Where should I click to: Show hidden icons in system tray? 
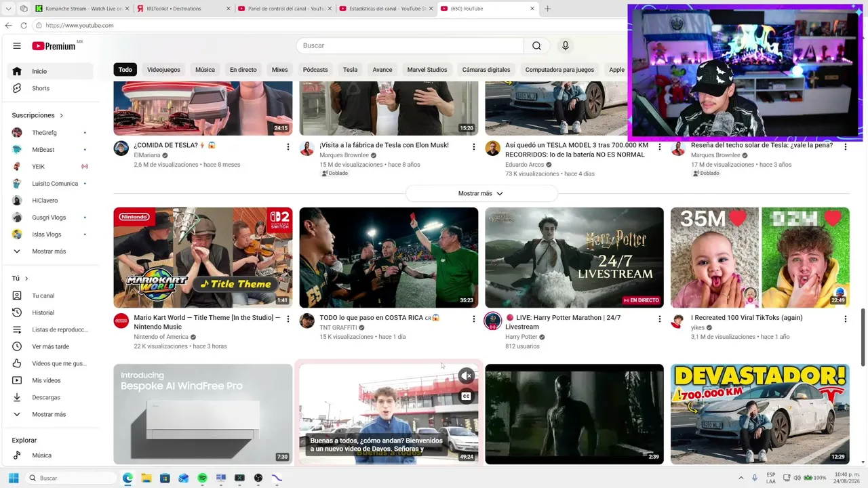pos(741,478)
